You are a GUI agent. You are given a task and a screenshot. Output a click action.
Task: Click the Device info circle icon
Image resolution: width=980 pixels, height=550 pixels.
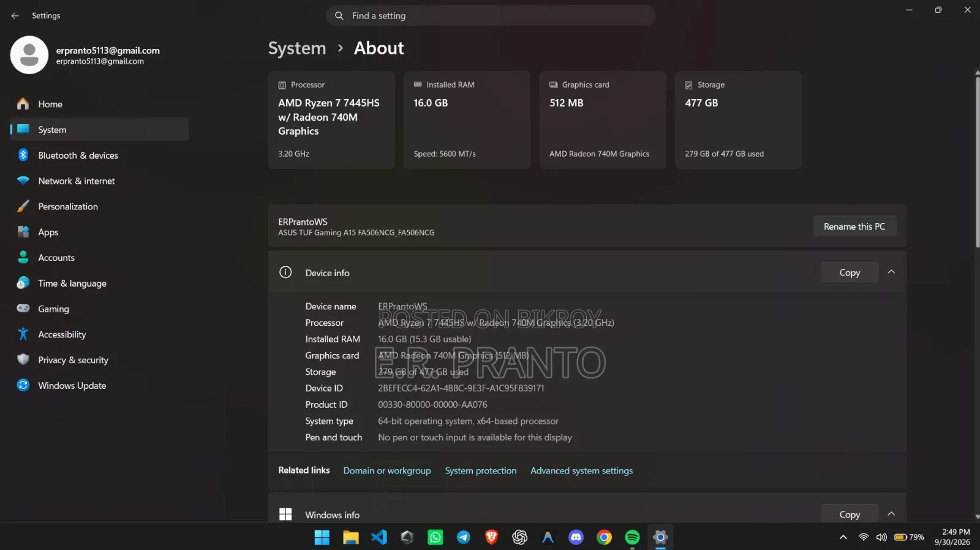(x=285, y=273)
